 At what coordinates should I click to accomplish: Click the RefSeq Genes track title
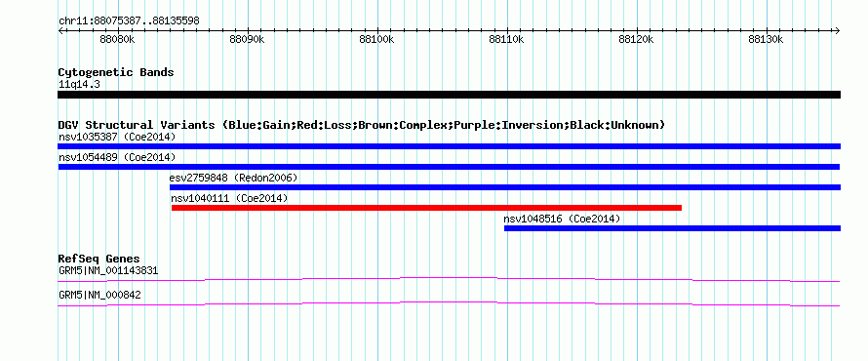tap(99, 259)
